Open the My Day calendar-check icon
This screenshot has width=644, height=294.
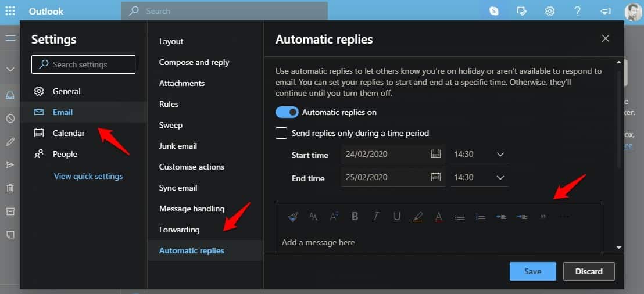521,11
